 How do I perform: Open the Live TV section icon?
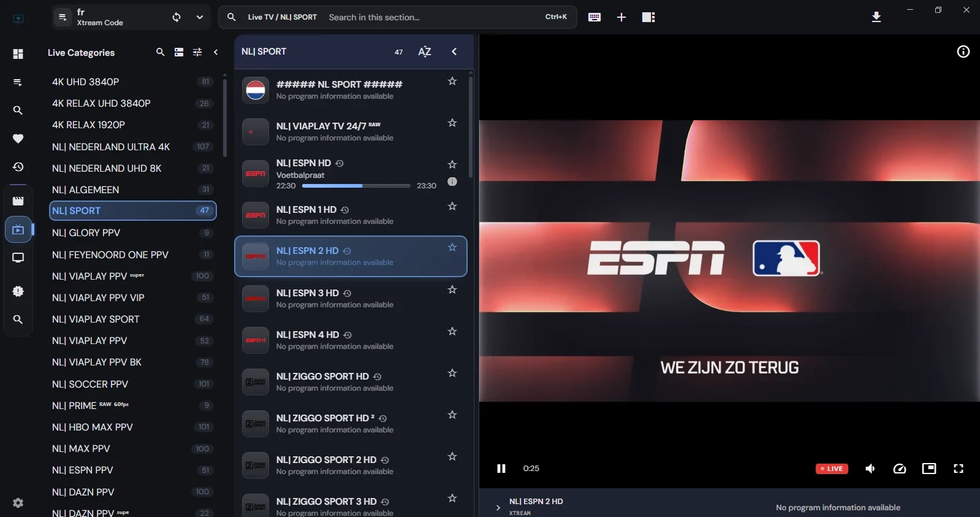(x=18, y=230)
